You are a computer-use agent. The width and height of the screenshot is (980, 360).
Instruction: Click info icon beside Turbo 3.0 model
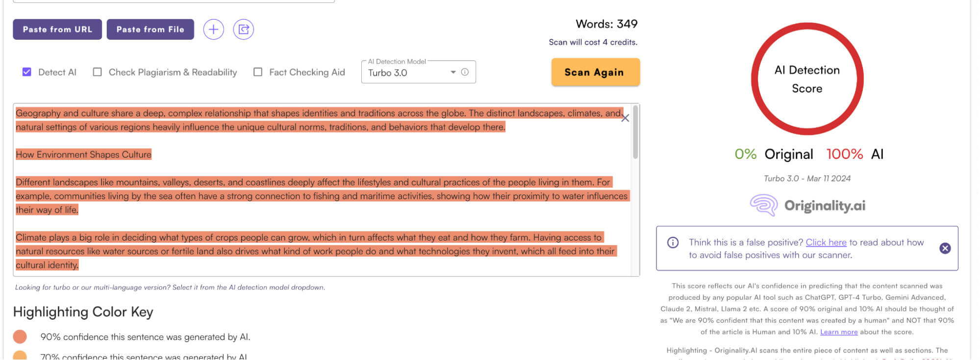pyautogui.click(x=465, y=72)
